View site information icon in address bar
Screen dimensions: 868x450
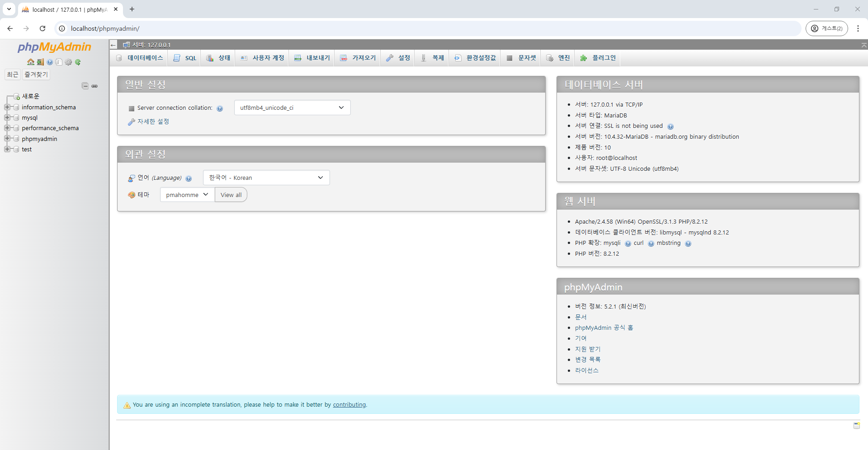(62, 28)
